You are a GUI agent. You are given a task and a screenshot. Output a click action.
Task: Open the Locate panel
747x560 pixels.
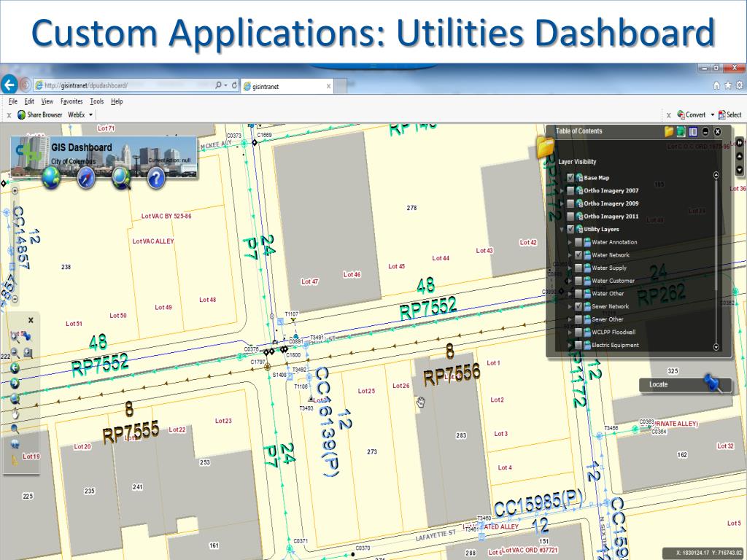pos(684,385)
